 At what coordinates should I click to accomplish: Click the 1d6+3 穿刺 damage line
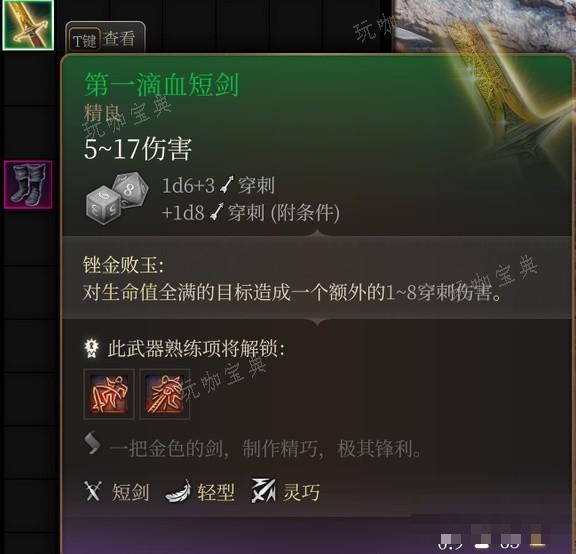tap(218, 185)
